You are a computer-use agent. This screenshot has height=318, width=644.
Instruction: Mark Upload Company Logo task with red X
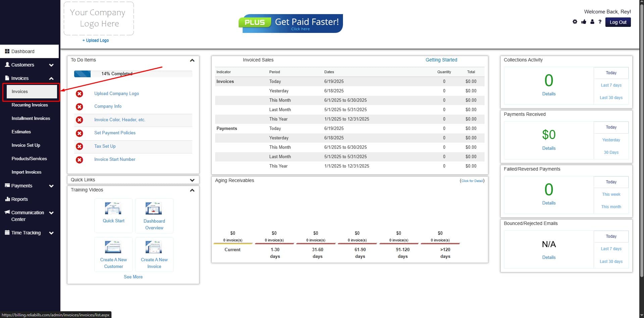80,94
